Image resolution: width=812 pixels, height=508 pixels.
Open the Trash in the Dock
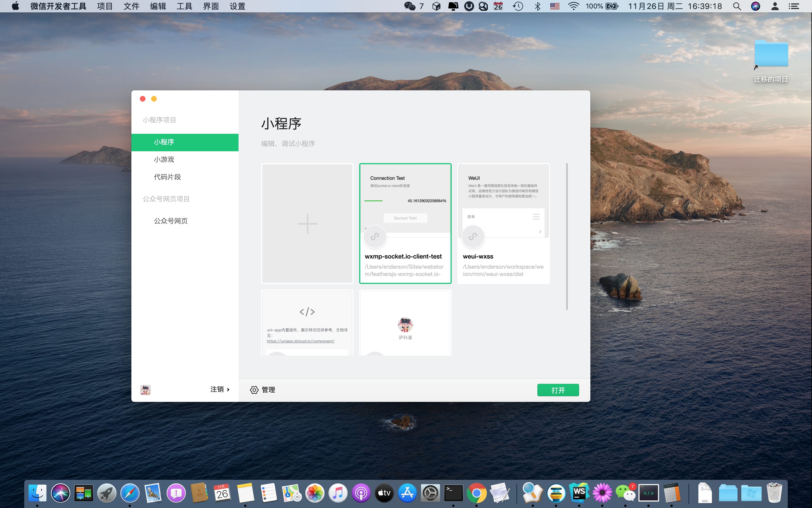click(x=775, y=493)
